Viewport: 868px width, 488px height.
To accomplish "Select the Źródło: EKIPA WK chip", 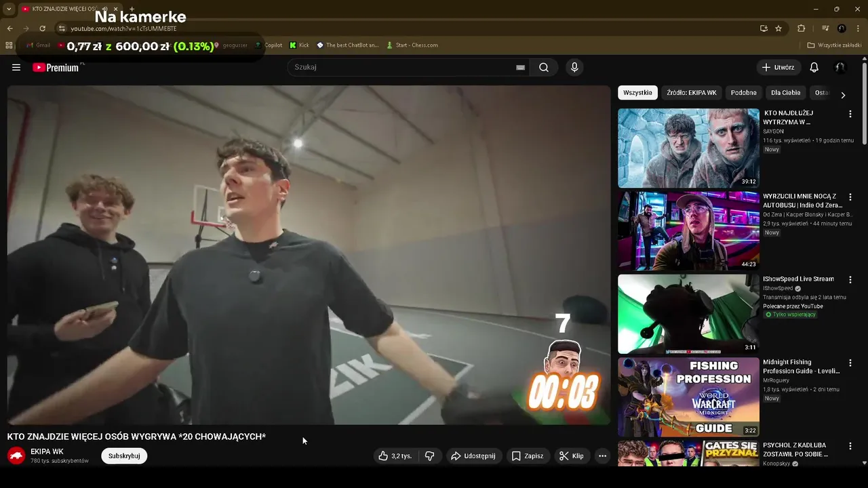I will 692,93.
